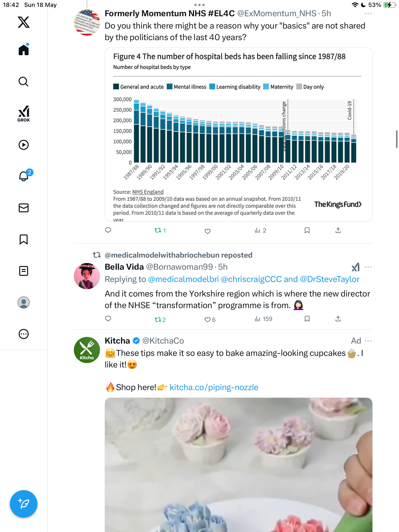
Task: Open the Search magnifier in sidebar
Action: coord(24,82)
